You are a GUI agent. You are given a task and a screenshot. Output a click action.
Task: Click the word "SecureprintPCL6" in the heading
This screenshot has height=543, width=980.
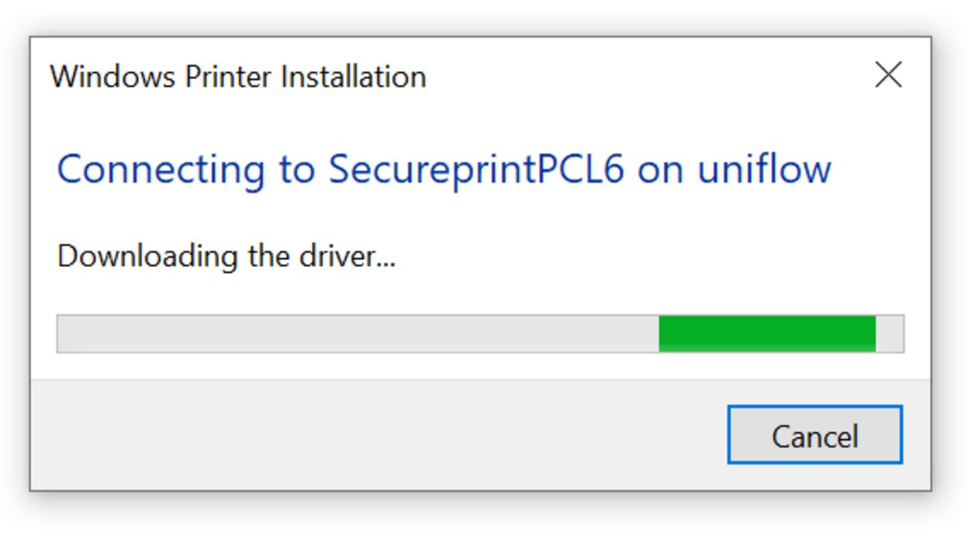coord(476,169)
